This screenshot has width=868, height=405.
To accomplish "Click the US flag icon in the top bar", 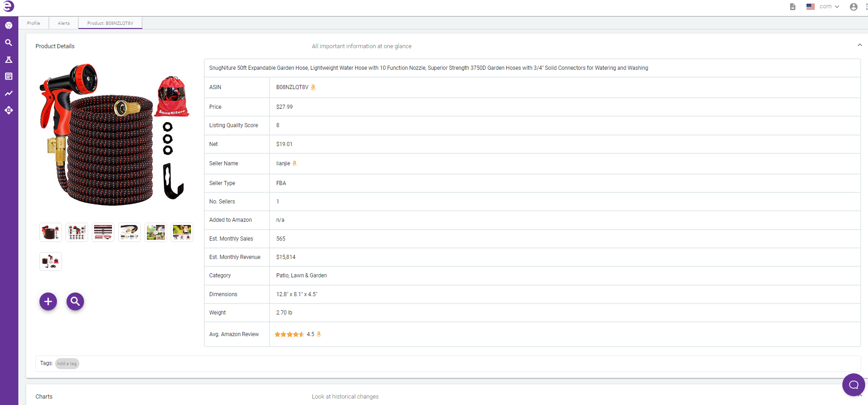I will coord(811,6).
